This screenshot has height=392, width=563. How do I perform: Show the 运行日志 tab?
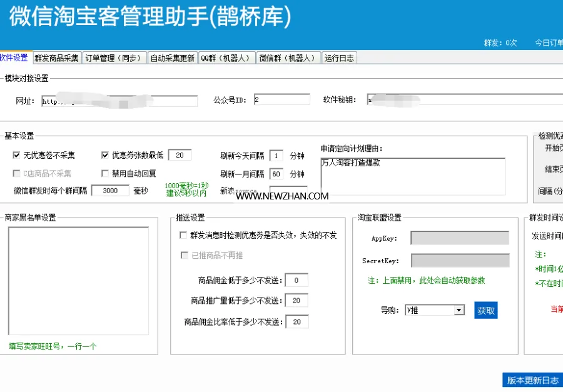point(339,58)
